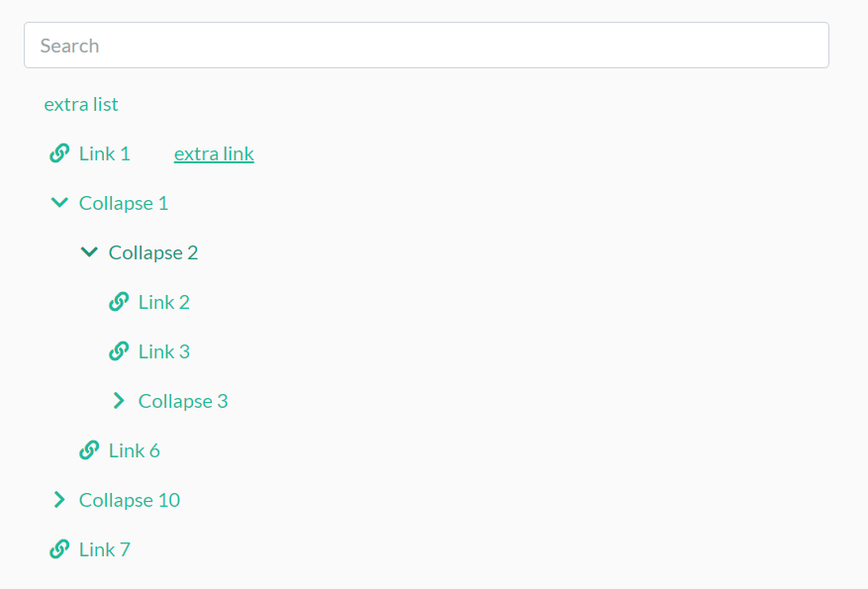Collapse the Collapse 2 section via its chevron
The width and height of the screenshot is (868, 589).
click(x=89, y=251)
